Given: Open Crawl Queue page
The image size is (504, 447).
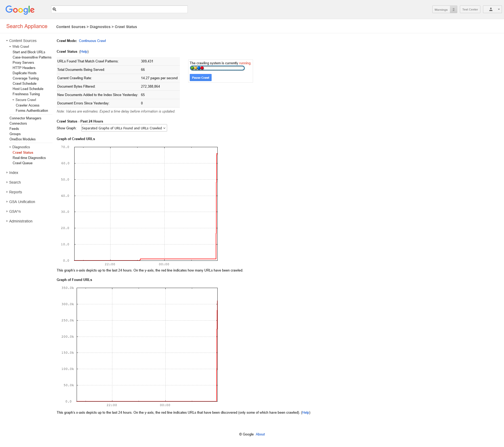Looking at the screenshot, I should 23,163.
